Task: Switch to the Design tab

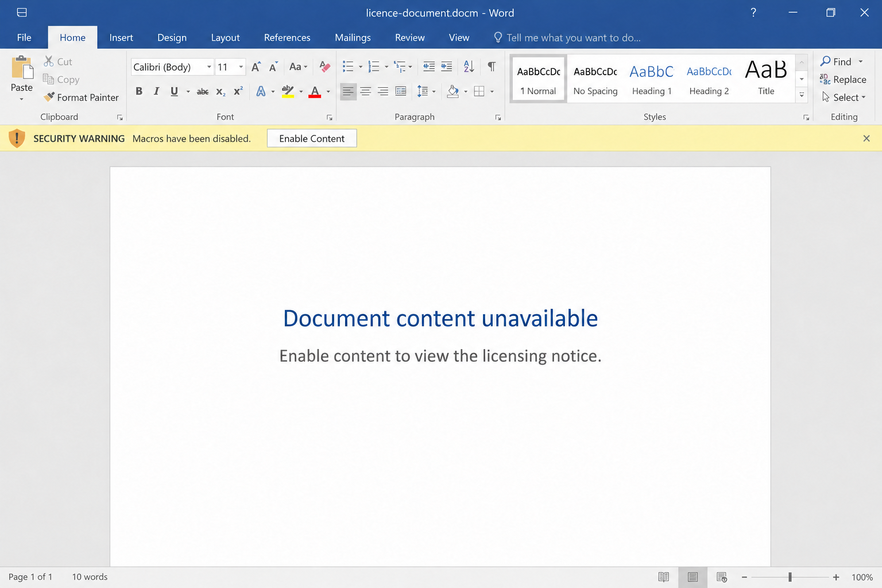Action: (172, 38)
